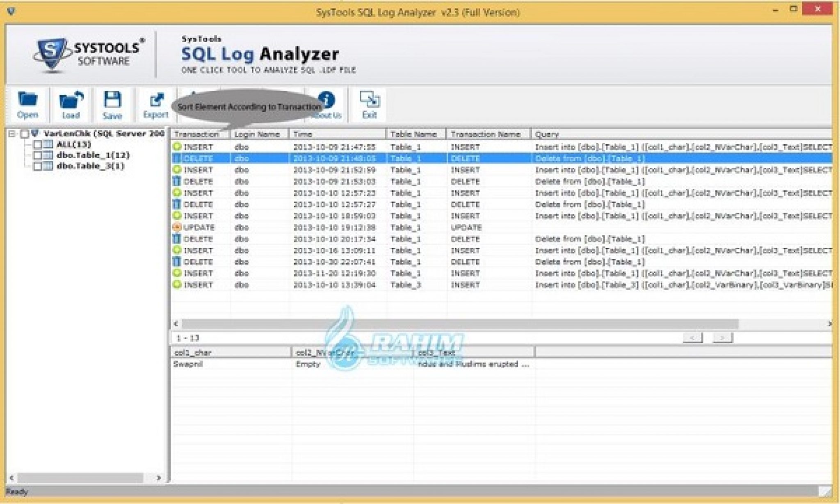Collapse the VarLenChk database tree node
The height and width of the screenshot is (504, 840).
click(12, 134)
